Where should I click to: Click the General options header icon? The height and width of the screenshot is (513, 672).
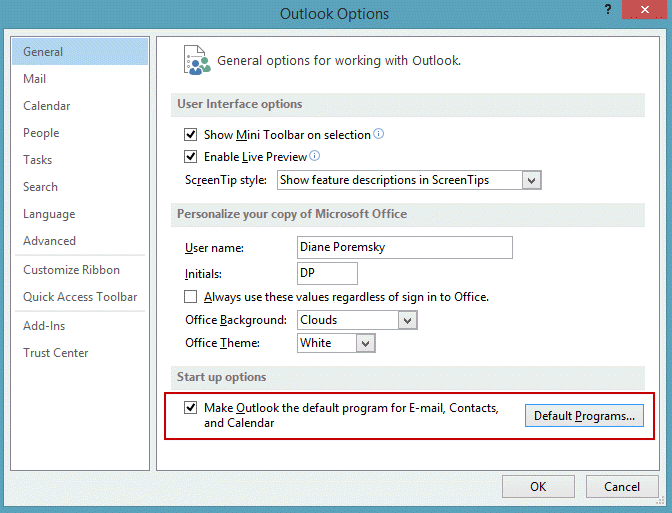tap(196, 60)
